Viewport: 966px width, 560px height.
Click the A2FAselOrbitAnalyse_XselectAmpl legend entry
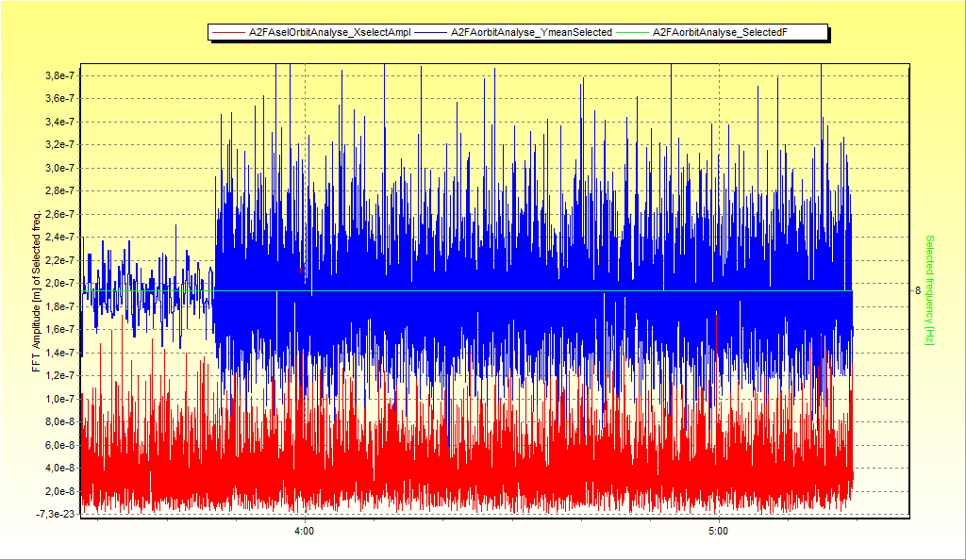tap(329, 33)
